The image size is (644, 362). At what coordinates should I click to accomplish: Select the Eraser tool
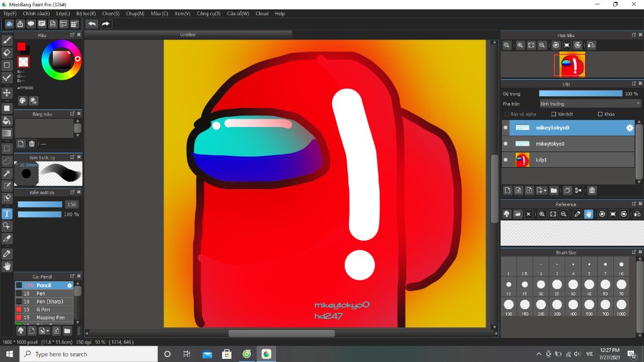6,53
